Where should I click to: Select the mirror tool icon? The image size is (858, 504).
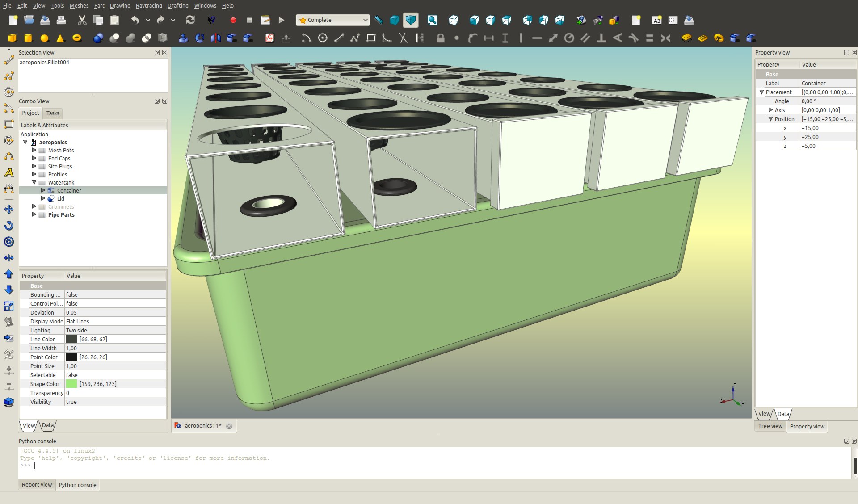216,38
